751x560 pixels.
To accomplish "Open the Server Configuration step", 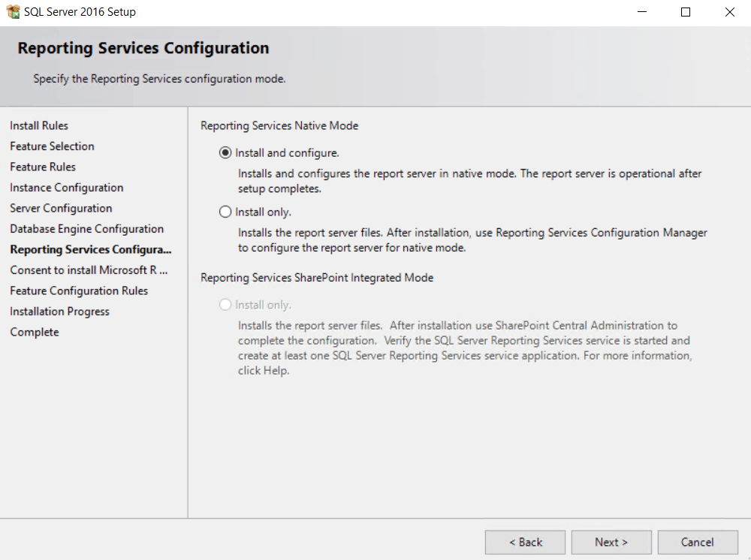I will [x=61, y=208].
